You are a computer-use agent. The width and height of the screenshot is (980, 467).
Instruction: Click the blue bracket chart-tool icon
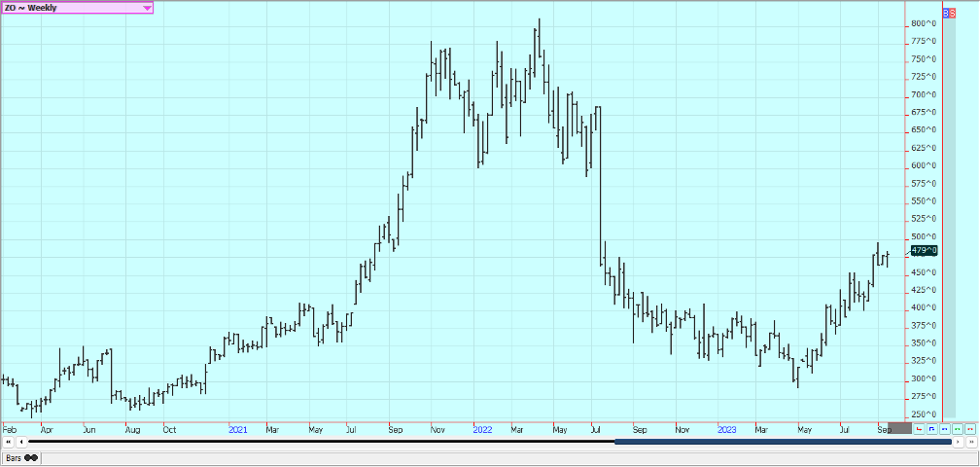931,429
